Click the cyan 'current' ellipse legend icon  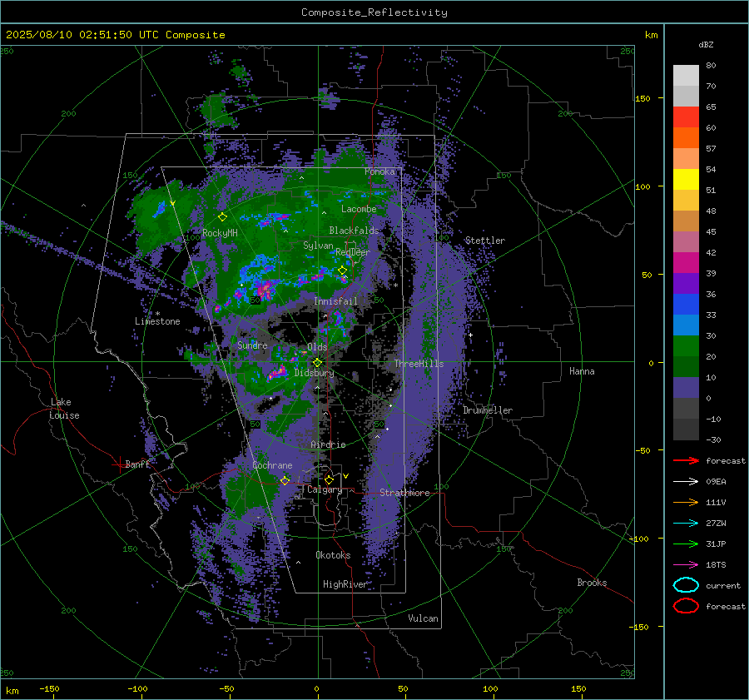pos(686,585)
